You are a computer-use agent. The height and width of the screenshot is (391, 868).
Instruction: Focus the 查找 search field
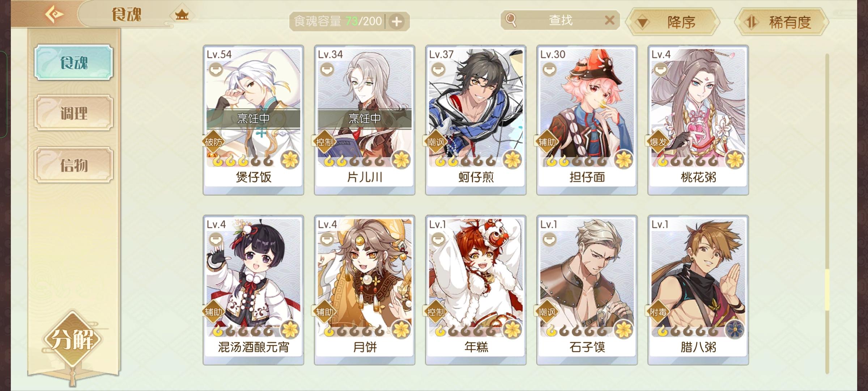pos(560,20)
